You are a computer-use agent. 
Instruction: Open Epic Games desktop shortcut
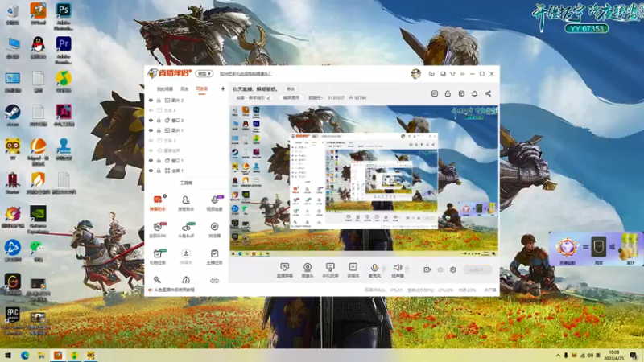[x=13, y=320]
